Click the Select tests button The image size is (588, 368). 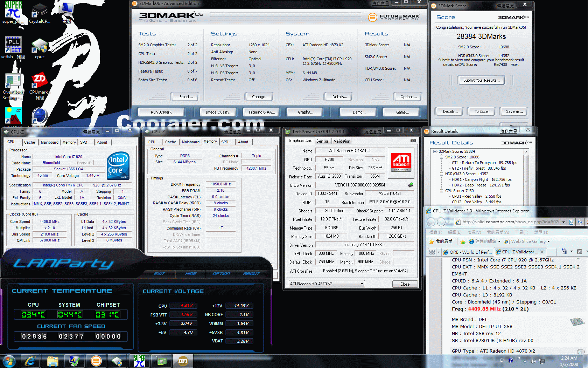185,97
